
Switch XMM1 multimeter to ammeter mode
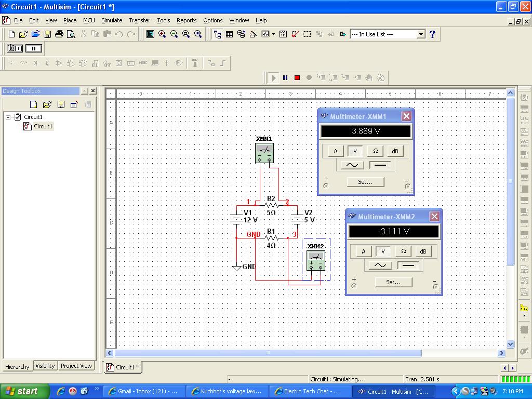(336, 151)
